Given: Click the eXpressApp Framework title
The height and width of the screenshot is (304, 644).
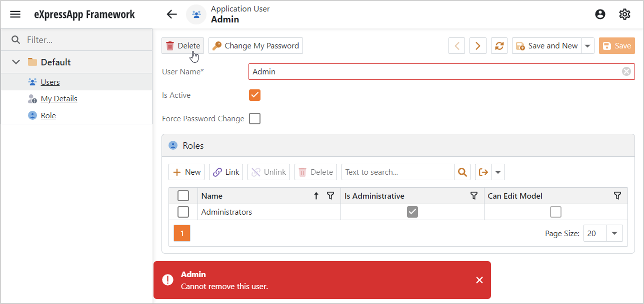Looking at the screenshot, I should coord(84,14).
